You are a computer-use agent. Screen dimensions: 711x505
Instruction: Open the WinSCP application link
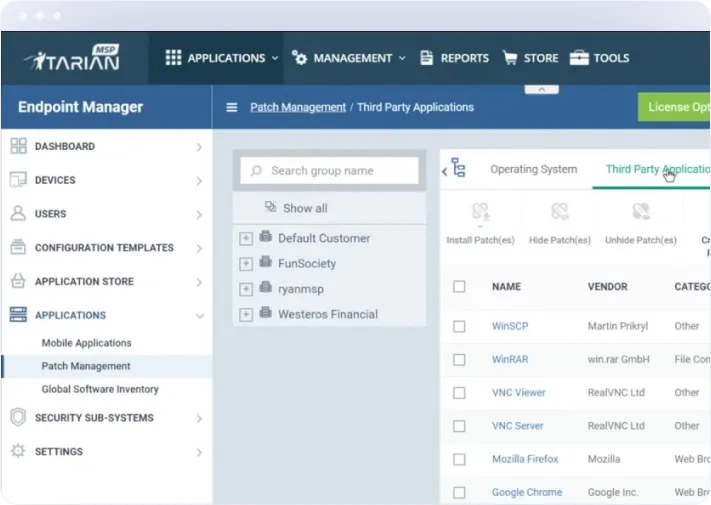click(510, 326)
